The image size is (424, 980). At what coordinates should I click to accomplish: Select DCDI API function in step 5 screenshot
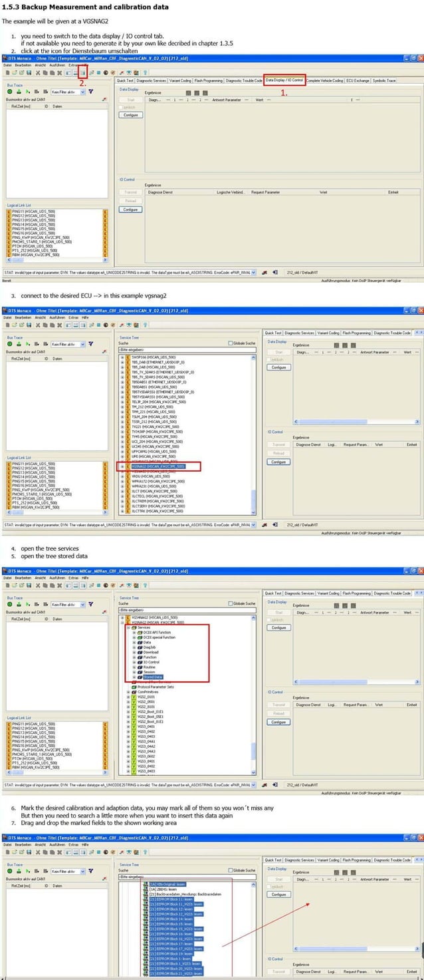tap(157, 632)
